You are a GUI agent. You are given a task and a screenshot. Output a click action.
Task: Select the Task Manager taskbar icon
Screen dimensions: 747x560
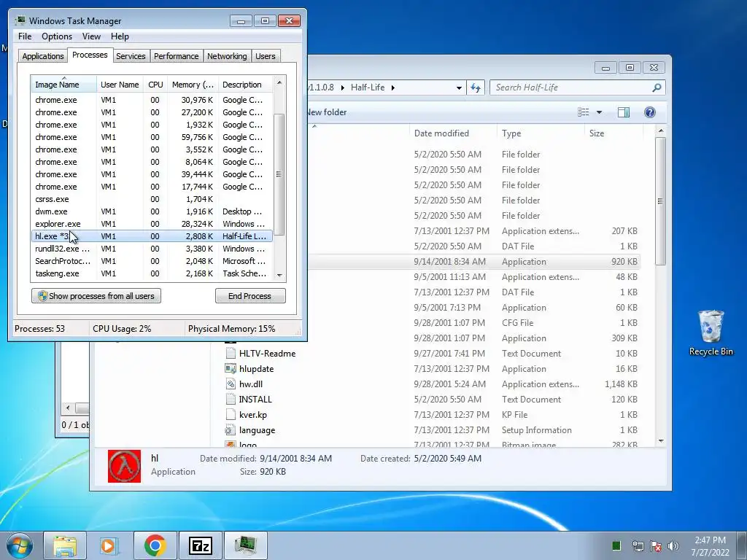pos(245,545)
